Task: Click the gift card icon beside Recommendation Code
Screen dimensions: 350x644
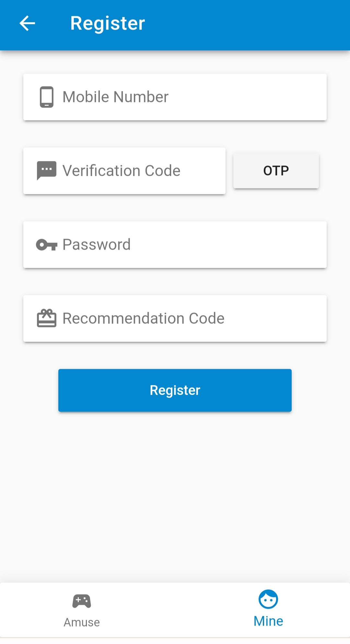Action: [47, 318]
